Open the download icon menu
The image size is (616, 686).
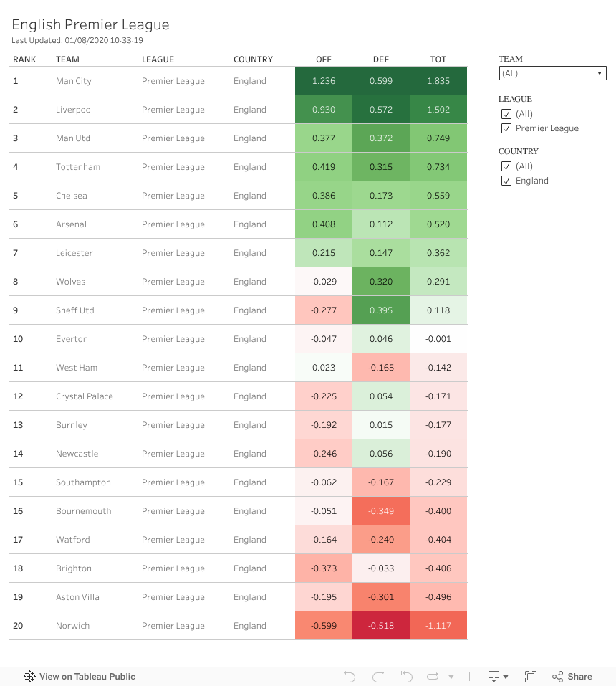(x=497, y=676)
